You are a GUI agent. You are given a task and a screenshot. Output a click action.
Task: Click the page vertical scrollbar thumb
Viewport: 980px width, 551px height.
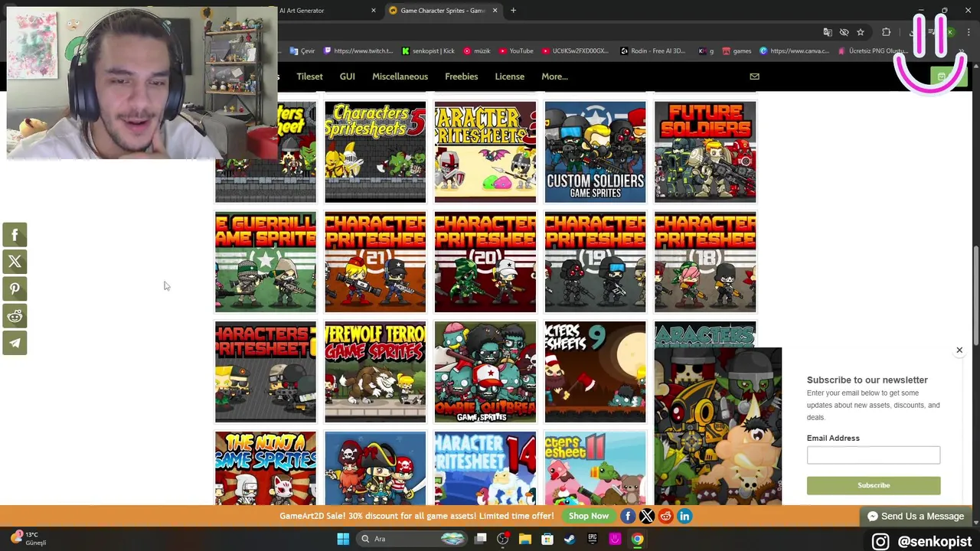[975, 295]
